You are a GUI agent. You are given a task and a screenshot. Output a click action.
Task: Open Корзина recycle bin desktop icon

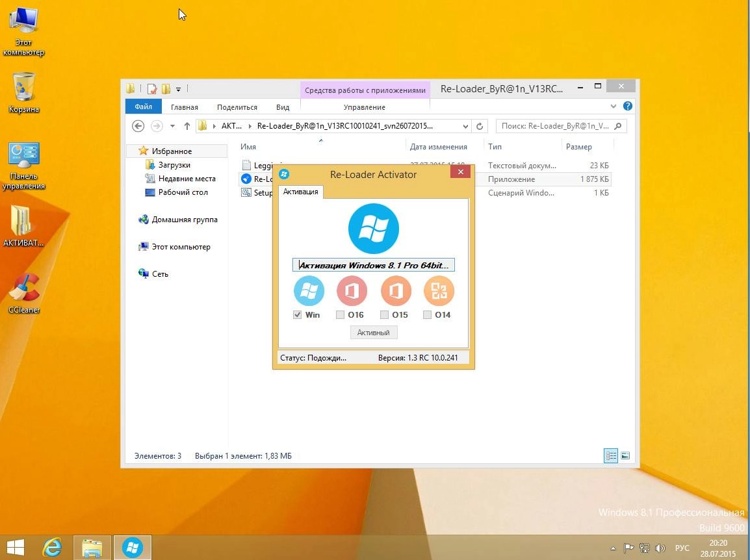(x=23, y=93)
